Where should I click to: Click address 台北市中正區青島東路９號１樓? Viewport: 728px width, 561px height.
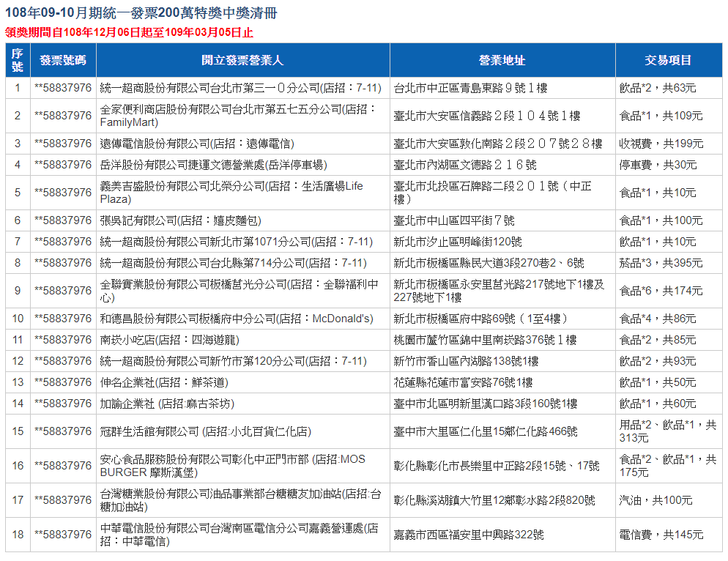coord(471,88)
